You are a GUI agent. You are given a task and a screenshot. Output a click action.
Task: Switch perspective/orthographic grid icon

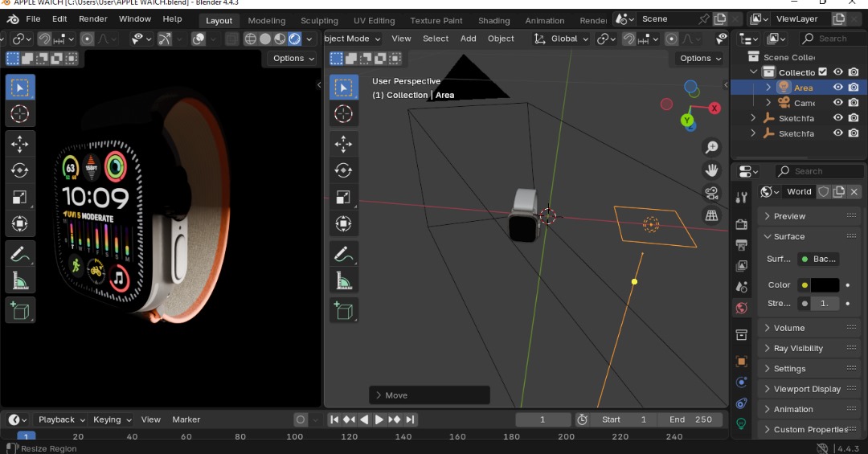pyautogui.click(x=711, y=215)
